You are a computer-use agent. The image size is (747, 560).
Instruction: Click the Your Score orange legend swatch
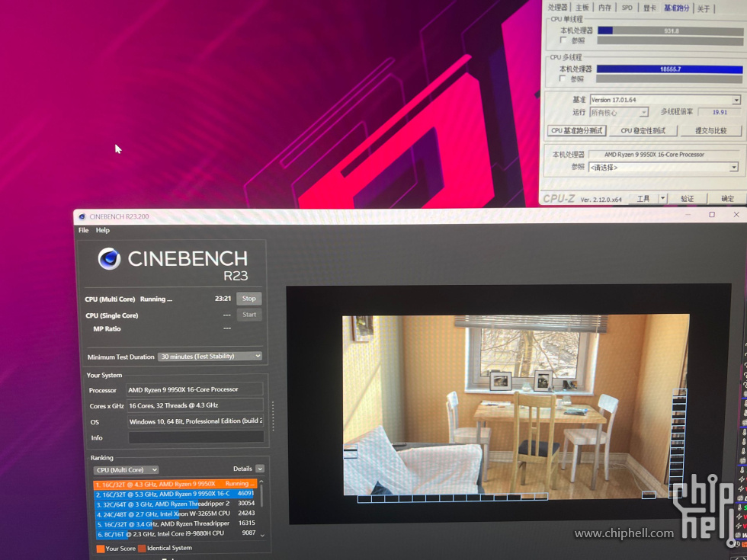[100, 549]
